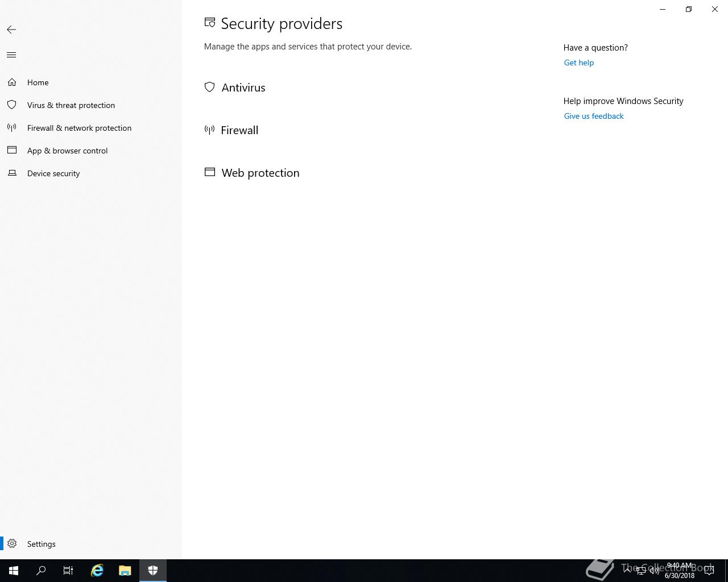Screen dimensions: 728x582
Task: Click the shield icon beside Virus & threat protection
Action: [x=12, y=105]
